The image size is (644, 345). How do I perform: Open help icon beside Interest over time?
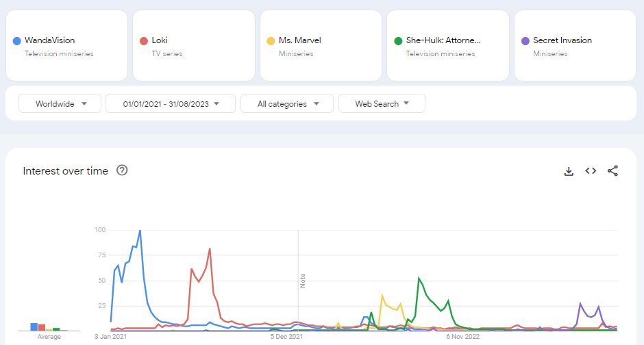(122, 170)
